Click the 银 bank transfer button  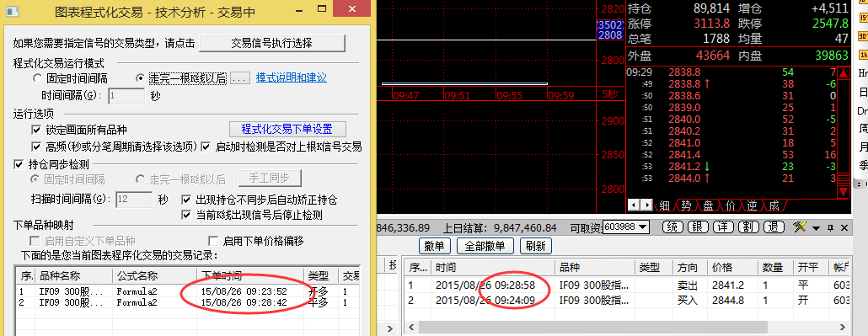[x=698, y=227]
